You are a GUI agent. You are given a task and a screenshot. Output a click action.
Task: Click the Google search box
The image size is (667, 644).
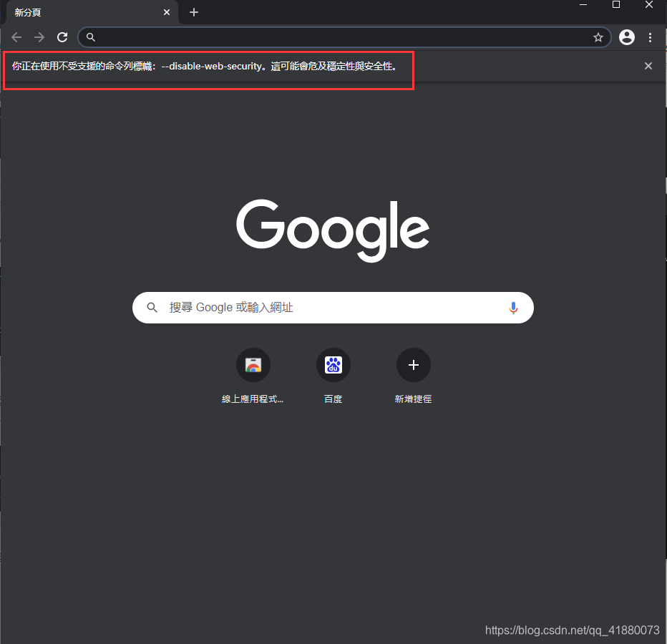(x=333, y=308)
